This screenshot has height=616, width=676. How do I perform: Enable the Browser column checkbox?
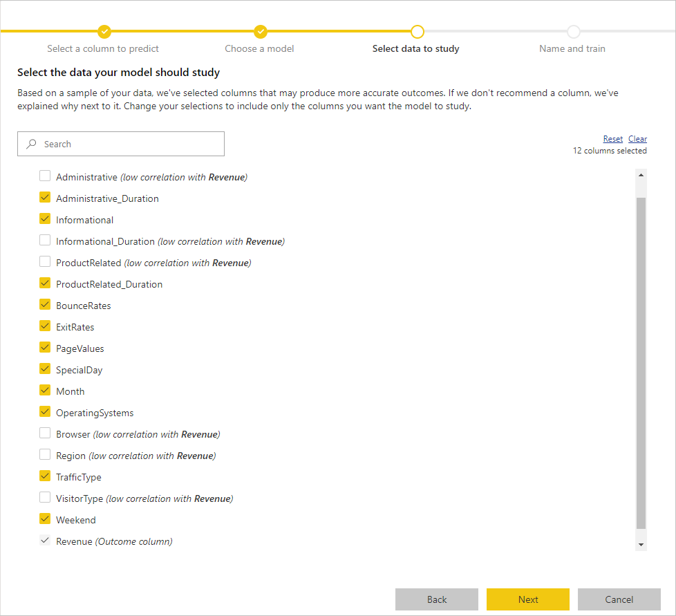tap(45, 433)
